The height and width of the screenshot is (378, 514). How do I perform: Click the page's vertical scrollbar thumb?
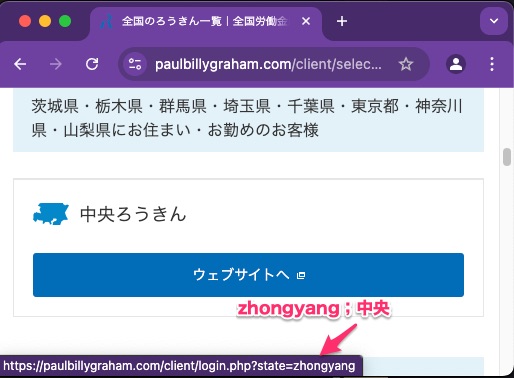[x=507, y=157]
